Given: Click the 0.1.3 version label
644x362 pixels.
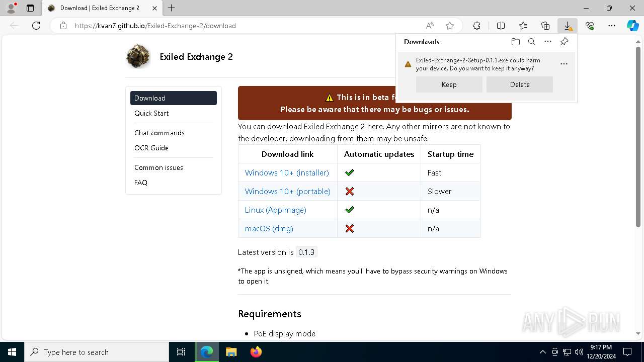Looking at the screenshot, I should (x=306, y=252).
